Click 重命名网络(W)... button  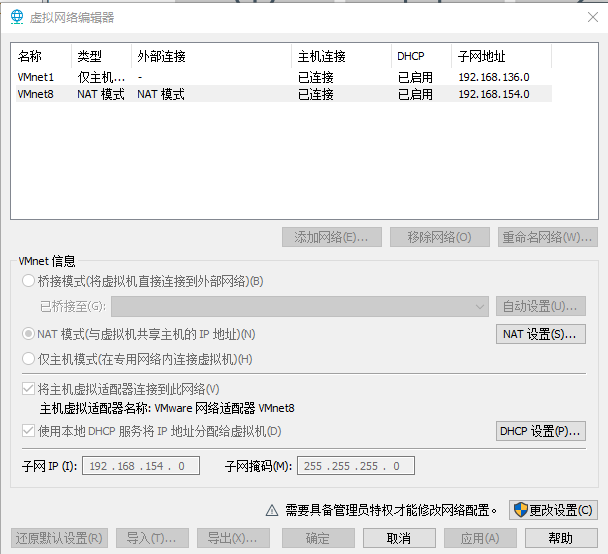click(548, 237)
